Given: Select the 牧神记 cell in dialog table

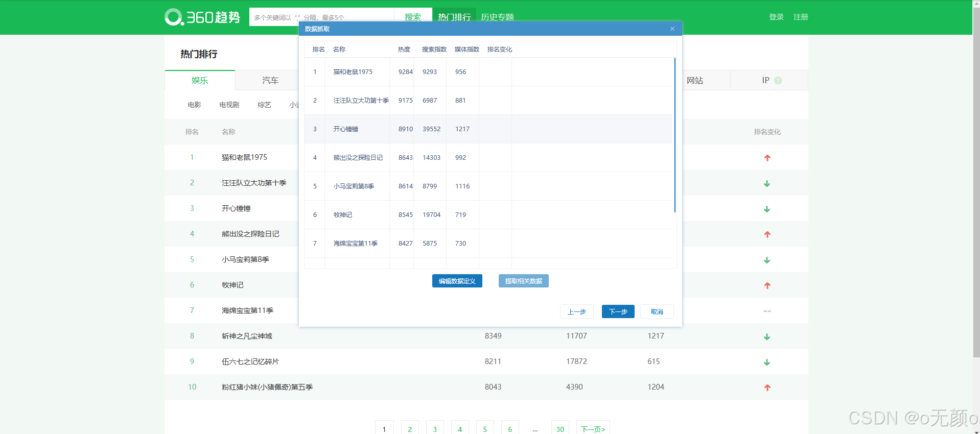Looking at the screenshot, I should click(x=357, y=215).
